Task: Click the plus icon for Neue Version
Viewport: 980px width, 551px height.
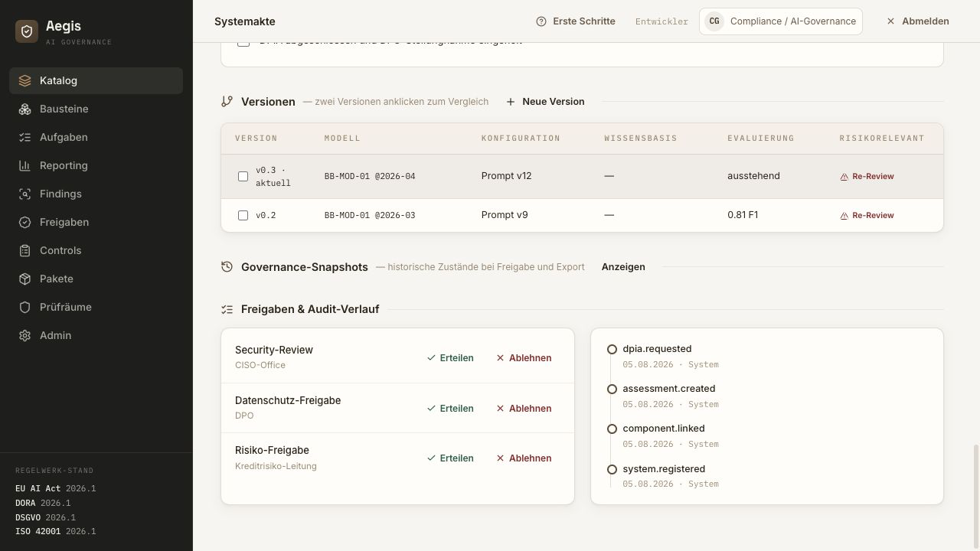Action: [x=511, y=101]
